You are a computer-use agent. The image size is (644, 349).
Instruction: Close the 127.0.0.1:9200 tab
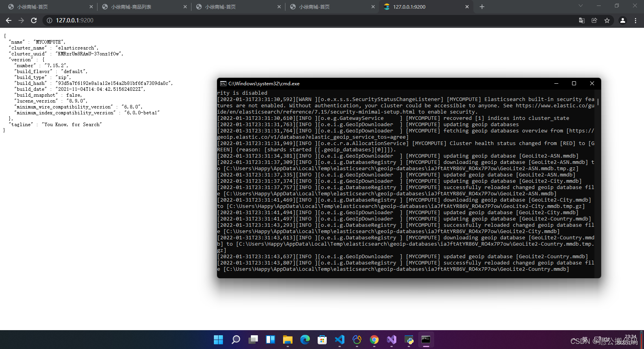click(x=467, y=7)
